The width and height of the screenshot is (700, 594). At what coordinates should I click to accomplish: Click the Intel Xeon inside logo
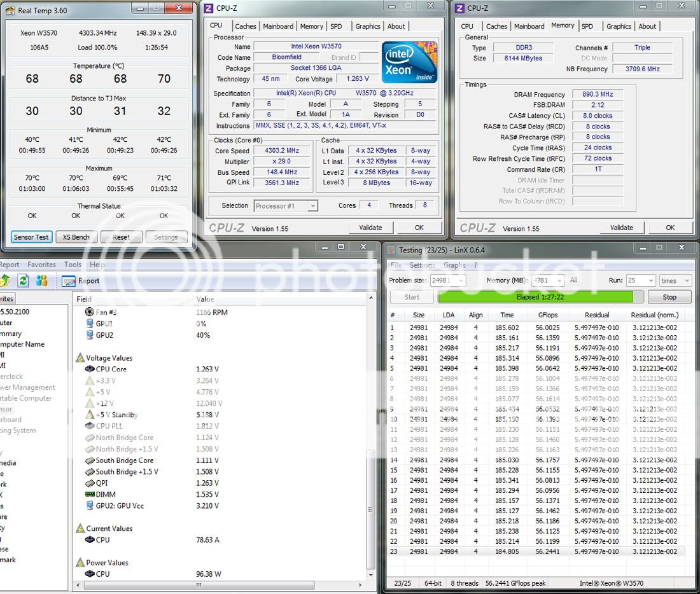coord(409,62)
